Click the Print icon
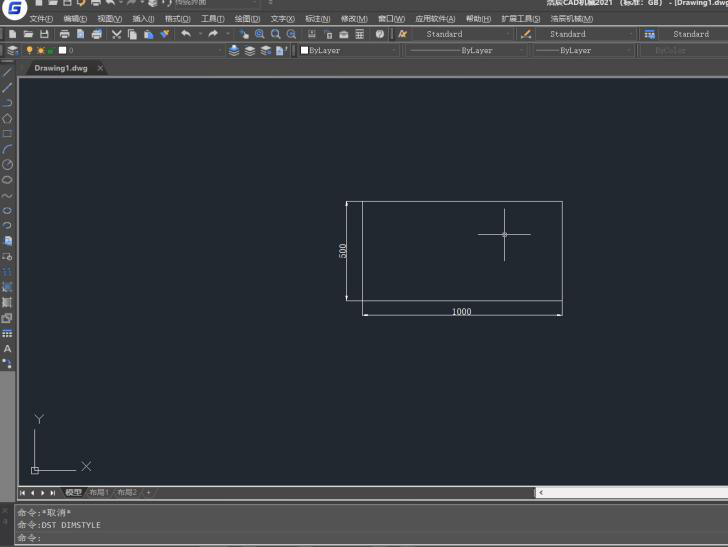Viewport: 728px width, 547px height. [65, 34]
